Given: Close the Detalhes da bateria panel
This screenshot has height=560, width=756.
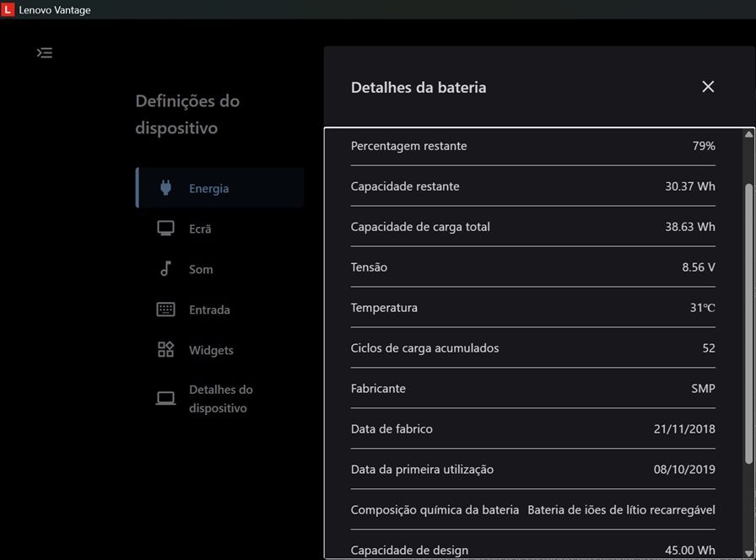Looking at the screenshot, I should coord(708,87).
